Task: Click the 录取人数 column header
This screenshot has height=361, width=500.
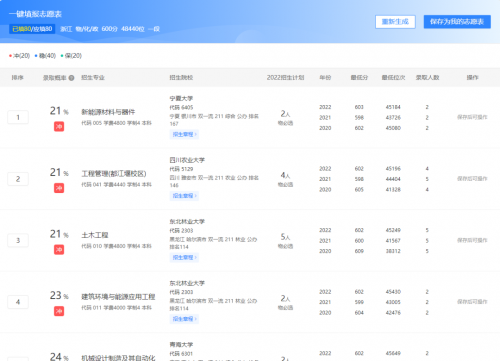Action: [x=427, y=78]
